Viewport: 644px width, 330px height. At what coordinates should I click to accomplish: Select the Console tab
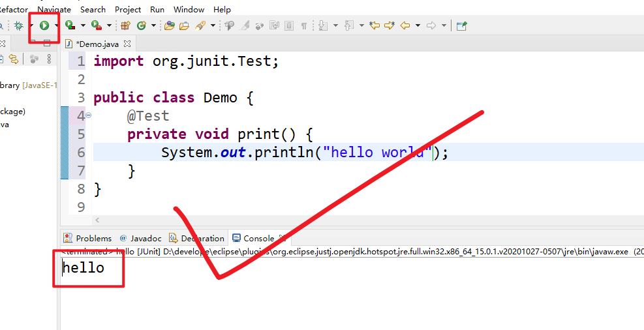[x=259, y=239]
